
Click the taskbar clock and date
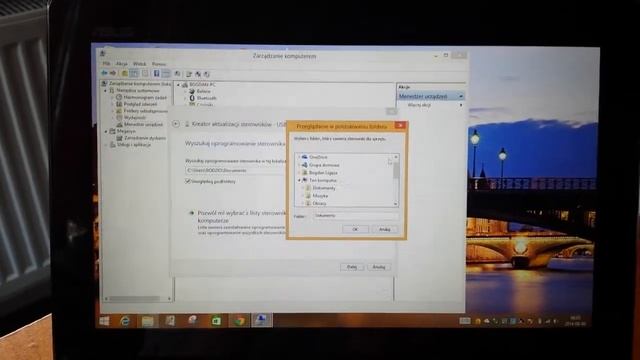tap(576, 320)
